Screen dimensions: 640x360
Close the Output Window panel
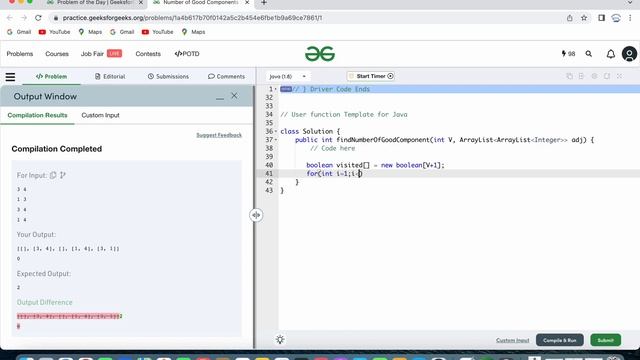tap(234, 96)
